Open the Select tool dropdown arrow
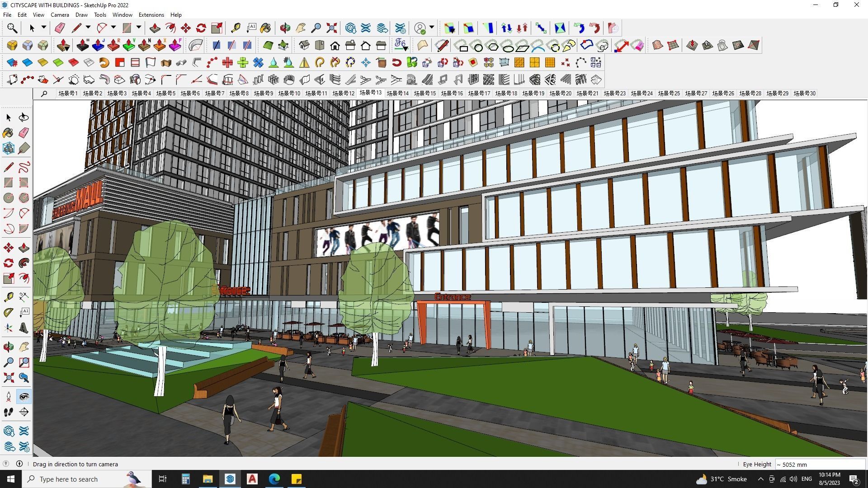Image resolution: width=868 pixels, height=488 pixels. pyautogui.click(x=44, y=28)
